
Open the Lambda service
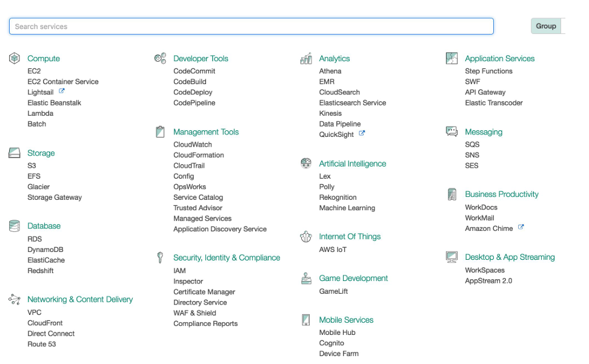40,113
